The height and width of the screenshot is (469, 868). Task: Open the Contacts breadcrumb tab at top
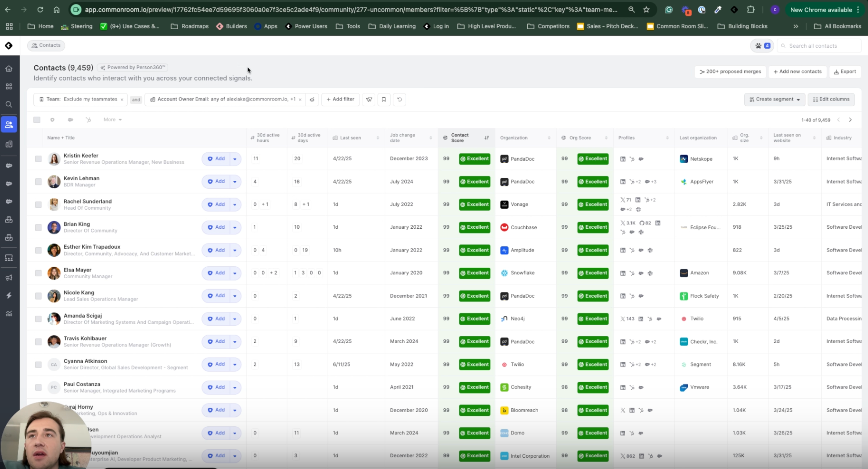46,45
